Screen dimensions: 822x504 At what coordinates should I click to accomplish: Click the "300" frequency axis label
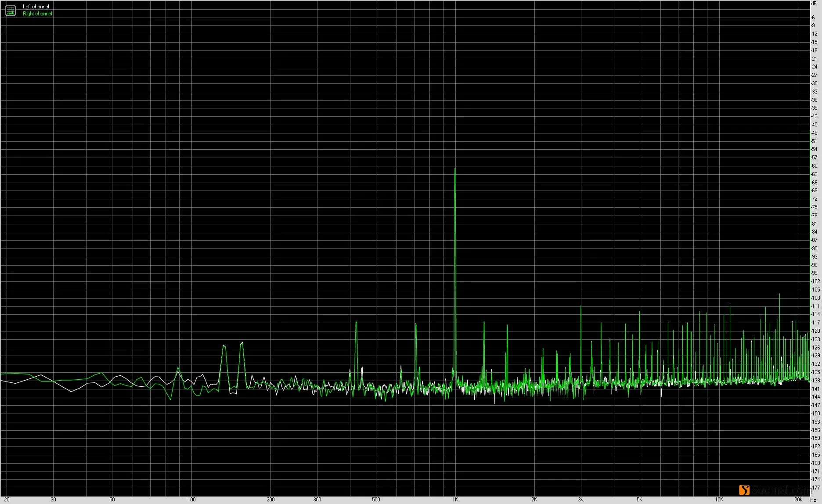(317, 500)
